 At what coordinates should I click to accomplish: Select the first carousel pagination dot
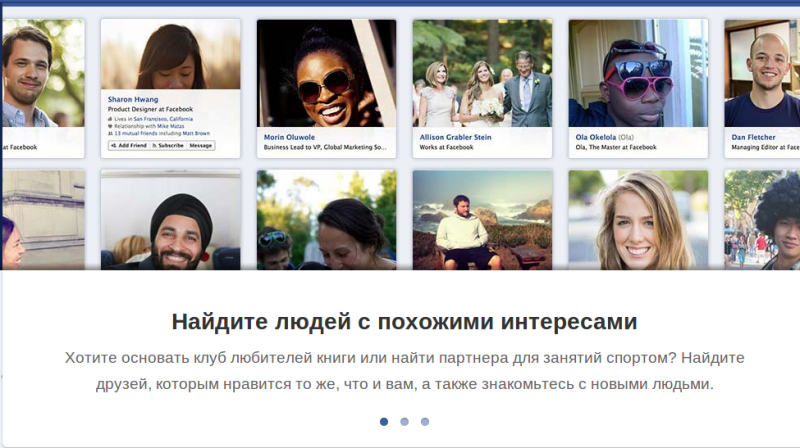[384, 421]
